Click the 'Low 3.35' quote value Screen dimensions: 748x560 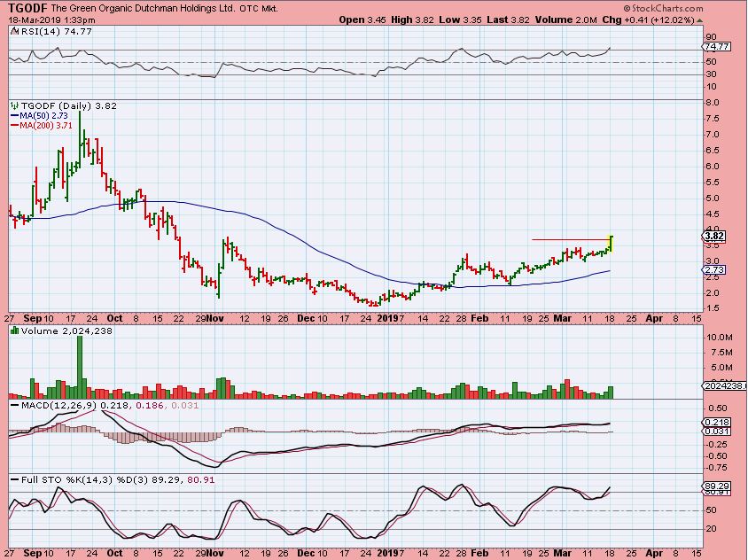coord(460,20)
